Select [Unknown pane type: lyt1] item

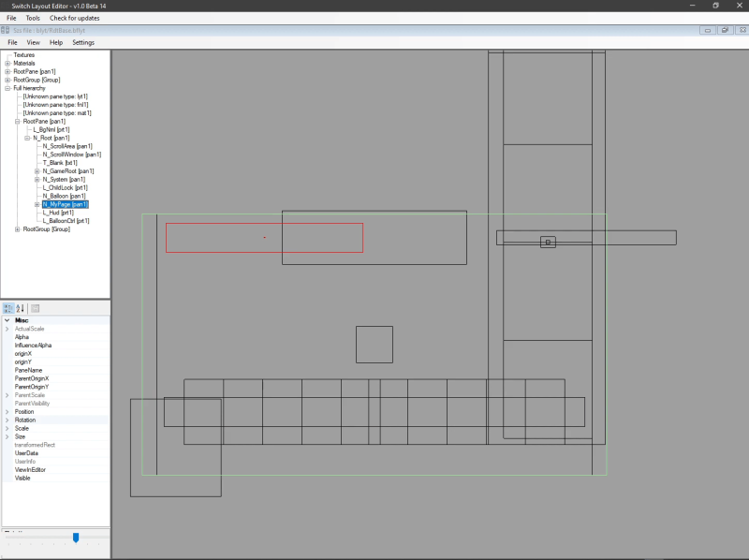55,96
